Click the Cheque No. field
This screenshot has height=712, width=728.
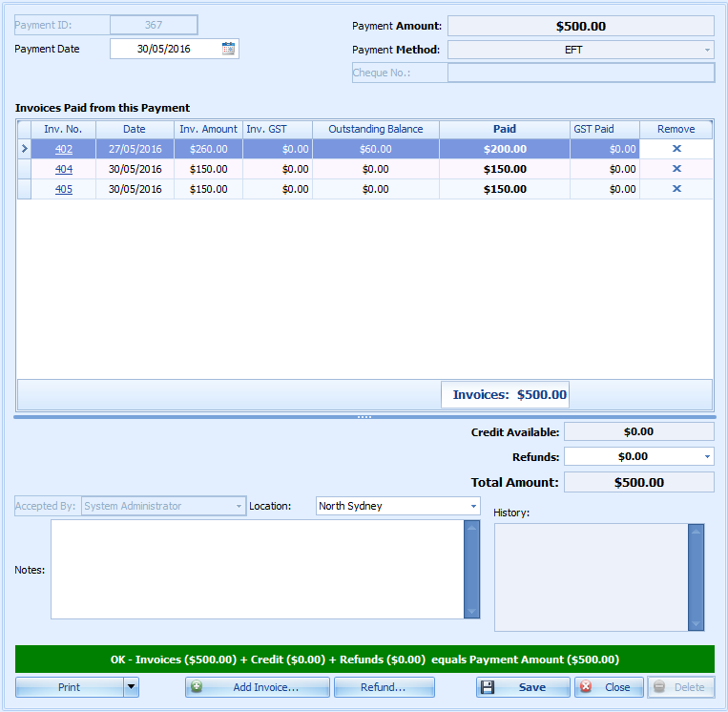click(x=581, y=73)
